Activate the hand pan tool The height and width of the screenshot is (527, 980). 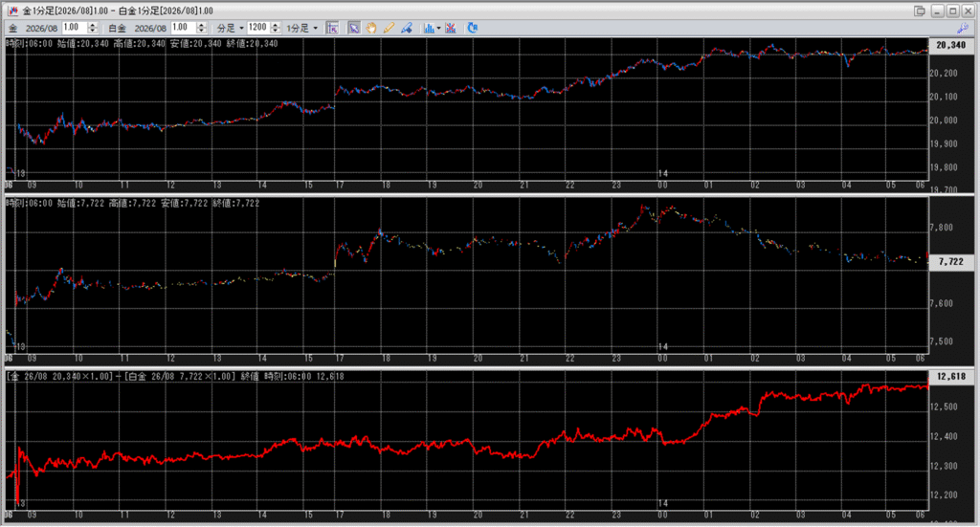click(371, 28)
